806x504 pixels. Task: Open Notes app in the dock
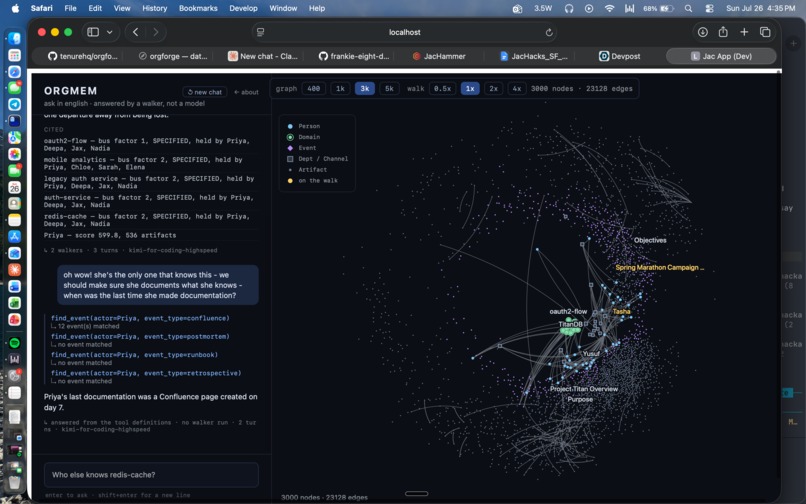14,220
